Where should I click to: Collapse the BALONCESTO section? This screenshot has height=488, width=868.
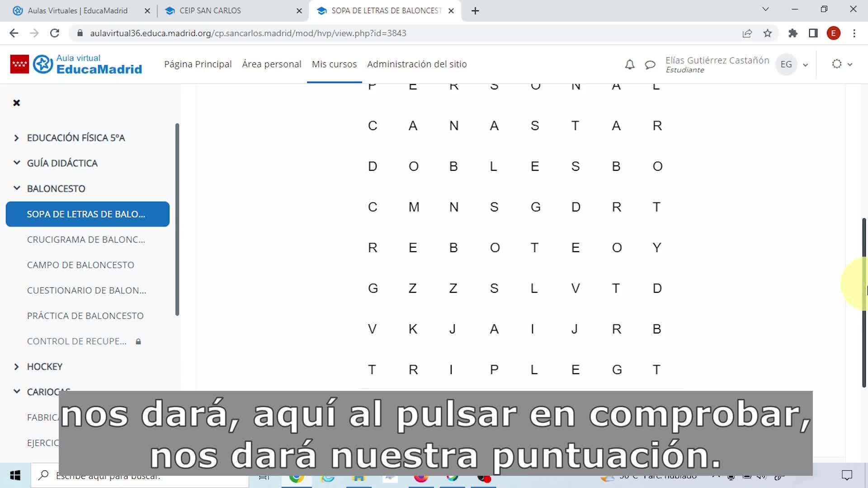tap(17, 188)
